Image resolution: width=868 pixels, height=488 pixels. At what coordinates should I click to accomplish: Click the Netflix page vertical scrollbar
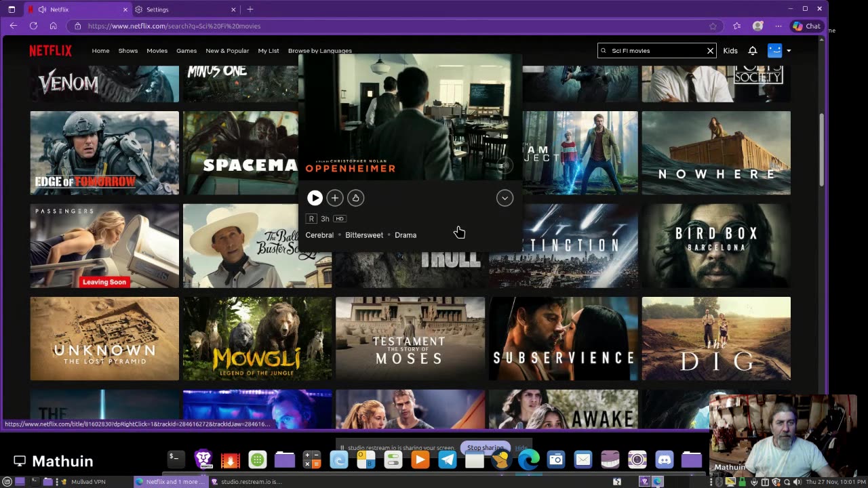pyautogui.click(x=822, y=149)
